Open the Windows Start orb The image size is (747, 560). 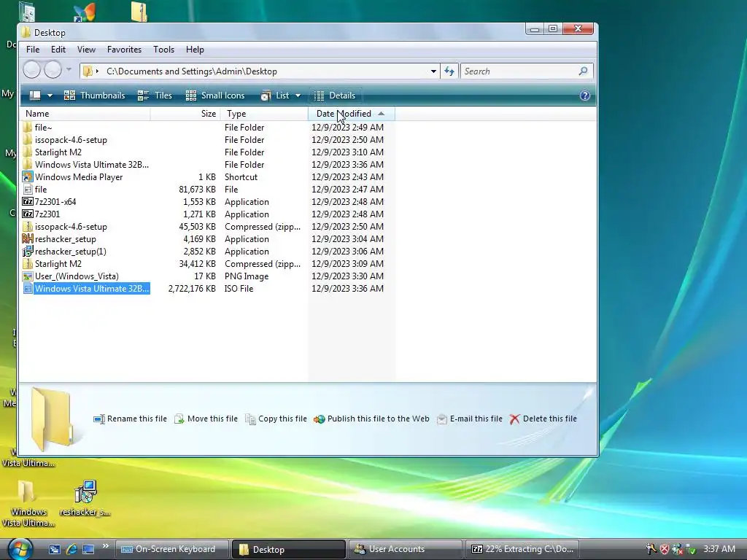20,549
